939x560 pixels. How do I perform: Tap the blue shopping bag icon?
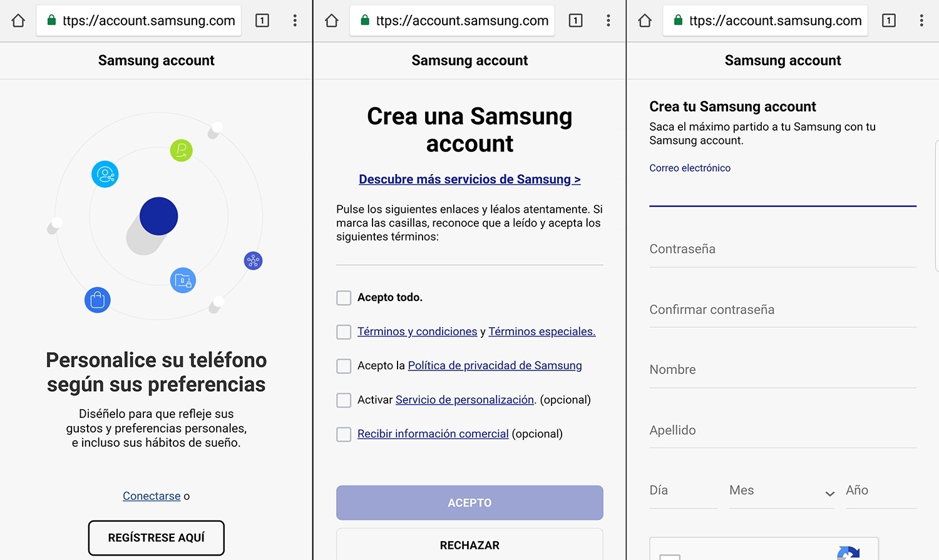pyautogui.click(x=98, y=300)
